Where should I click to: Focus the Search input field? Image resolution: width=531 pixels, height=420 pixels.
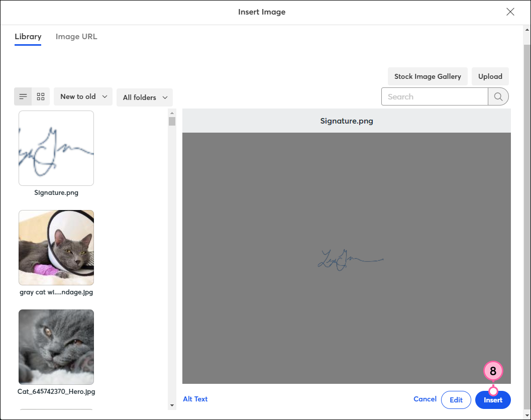435,96
